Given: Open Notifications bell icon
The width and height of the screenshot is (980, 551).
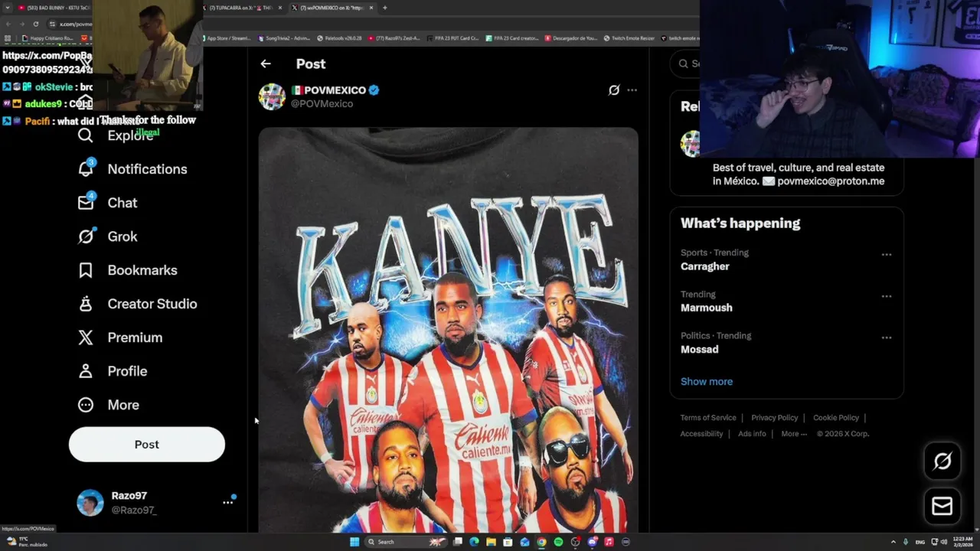Looking at the screenshot, I should point(86,169).
